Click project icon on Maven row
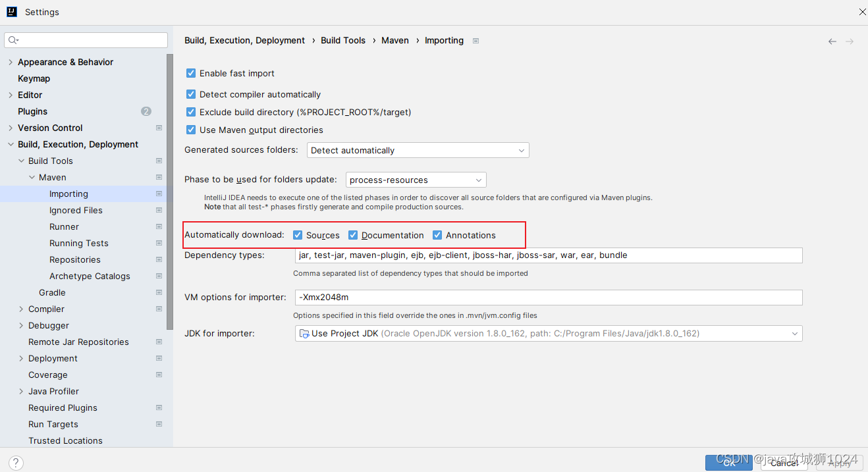The image size is (868, 472). (159, 177)
